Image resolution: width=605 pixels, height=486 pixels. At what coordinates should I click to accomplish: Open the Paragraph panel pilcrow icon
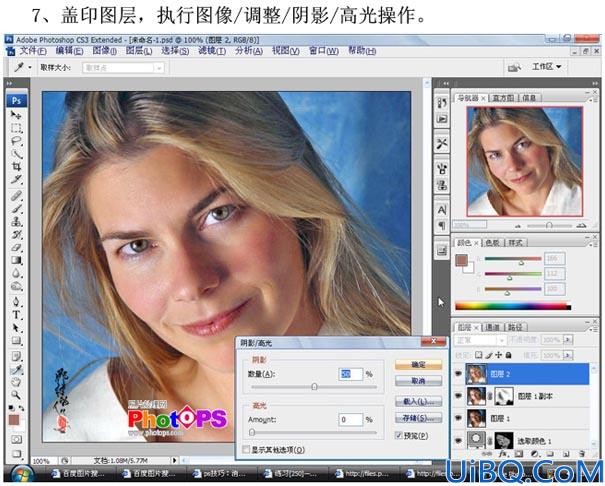tap(442, 224)
